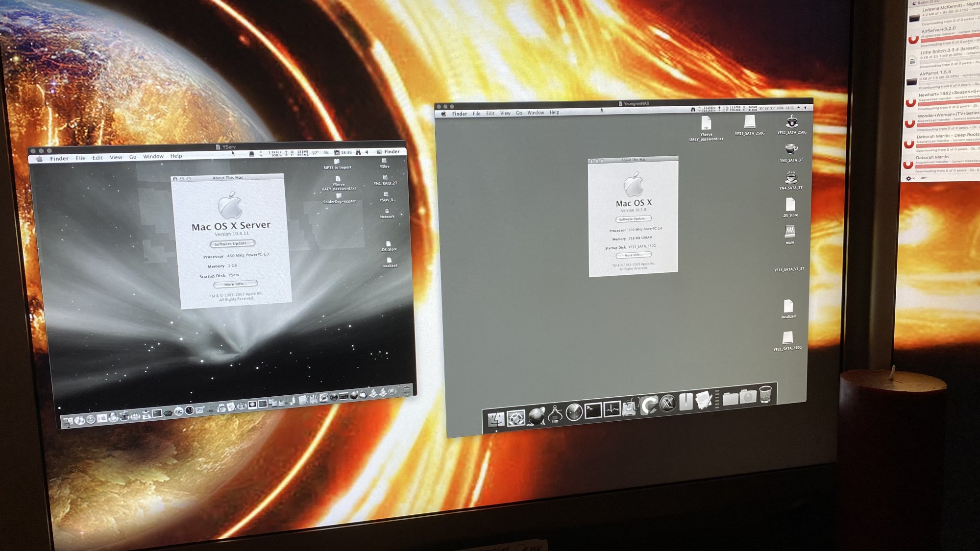Launch iTunes from the YServ dock
Viewport: 980px width, 551px height.
point(80,420)
